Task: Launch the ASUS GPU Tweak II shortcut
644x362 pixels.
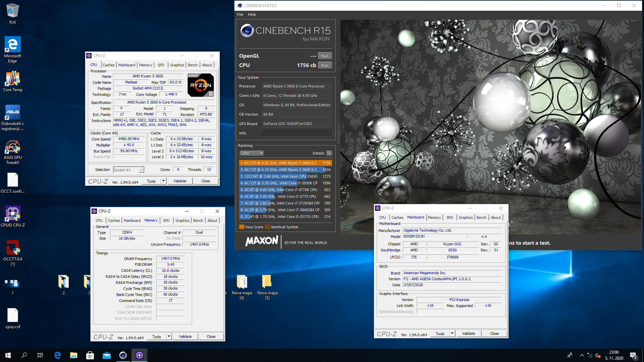Action: [x=12, y=153]
